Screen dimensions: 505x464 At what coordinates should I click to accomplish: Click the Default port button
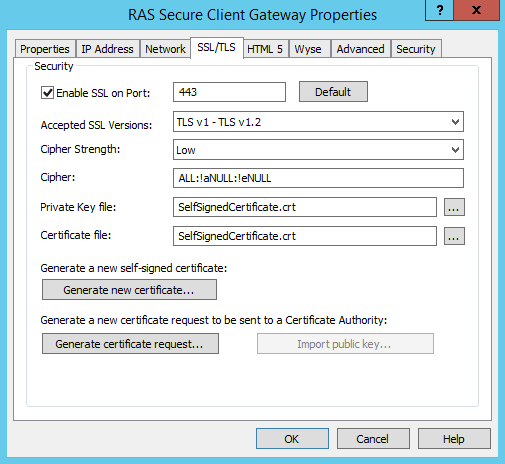click(333, 92)
